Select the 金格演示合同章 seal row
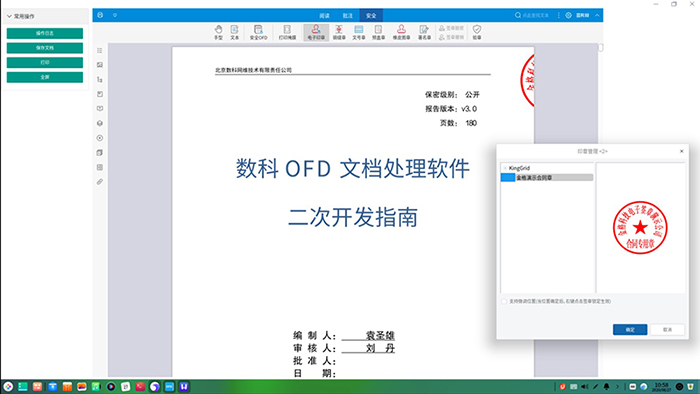700x394 pixels. tap(547, 178)
